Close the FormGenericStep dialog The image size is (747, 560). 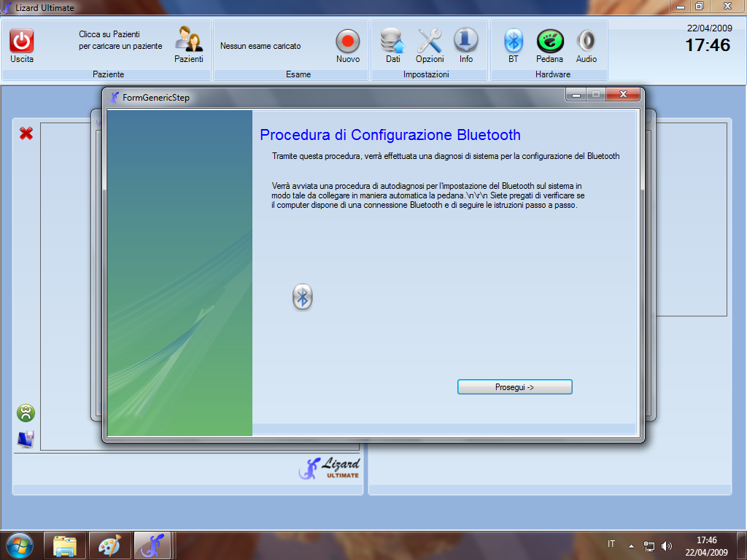click(x=623, y=96)
